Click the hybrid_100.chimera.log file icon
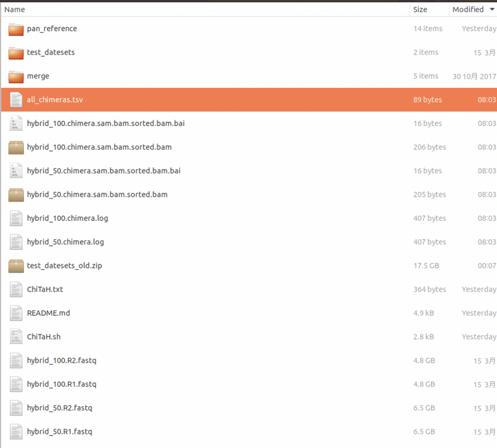Screen dimensions: 497x448 16,218
